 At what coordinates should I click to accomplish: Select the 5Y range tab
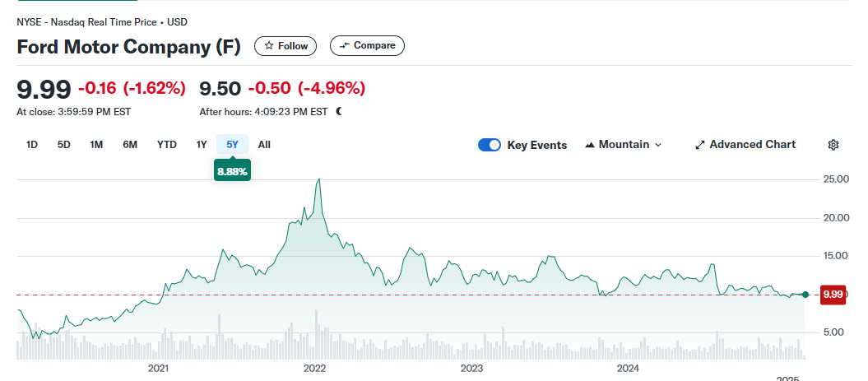(x=232, y=145)
